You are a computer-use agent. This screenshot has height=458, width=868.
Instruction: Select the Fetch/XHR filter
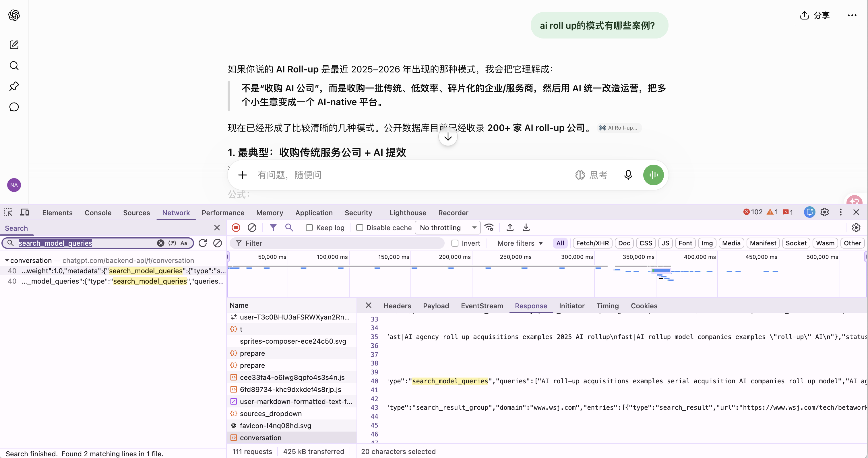[x=592, y=243]
